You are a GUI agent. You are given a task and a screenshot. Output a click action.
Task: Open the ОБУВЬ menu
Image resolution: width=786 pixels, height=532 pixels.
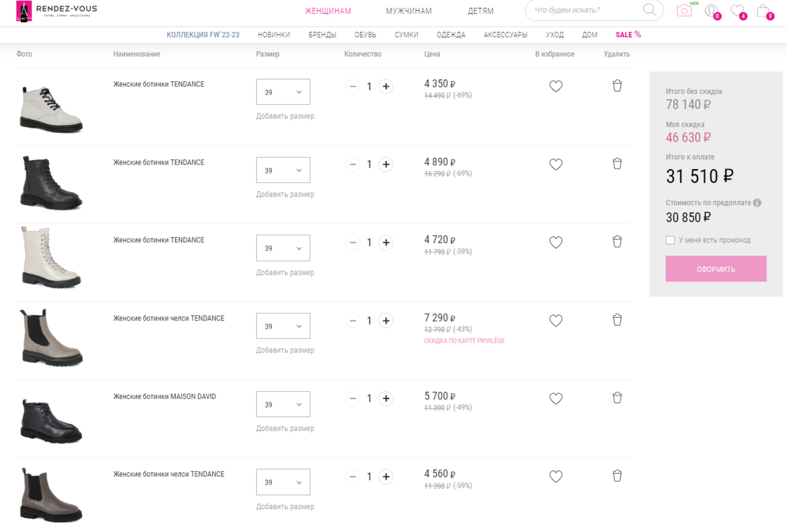point(365,35)
